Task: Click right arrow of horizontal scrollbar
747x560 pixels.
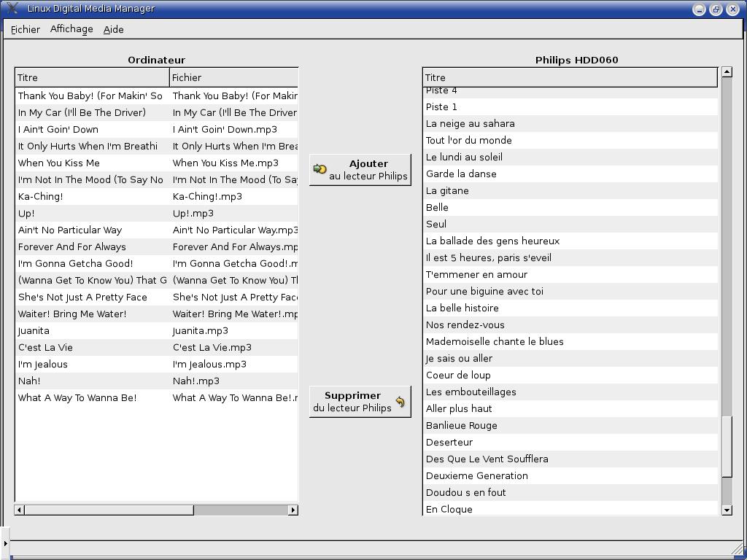Action: pos(293,510)
